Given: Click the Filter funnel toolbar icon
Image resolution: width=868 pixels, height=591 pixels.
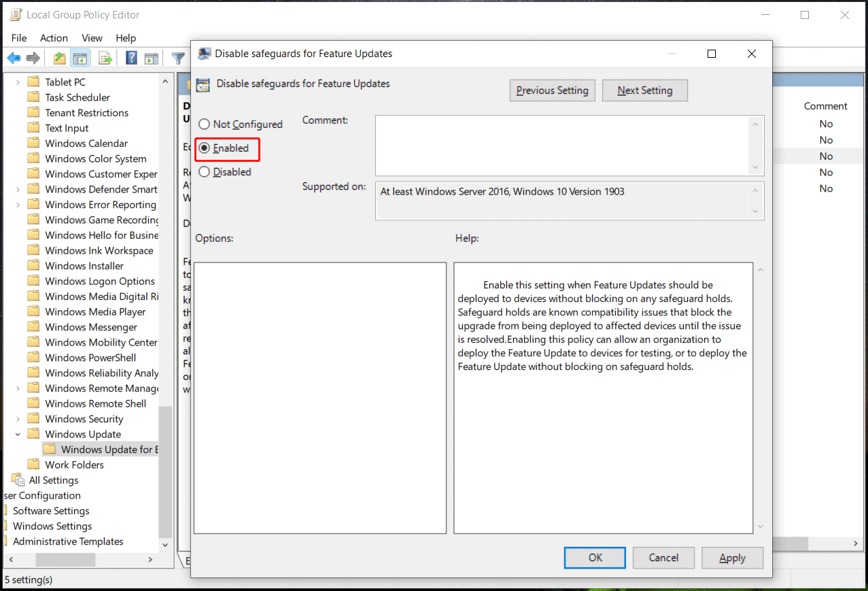Looking at the screenshot, I should coord(178,58).
